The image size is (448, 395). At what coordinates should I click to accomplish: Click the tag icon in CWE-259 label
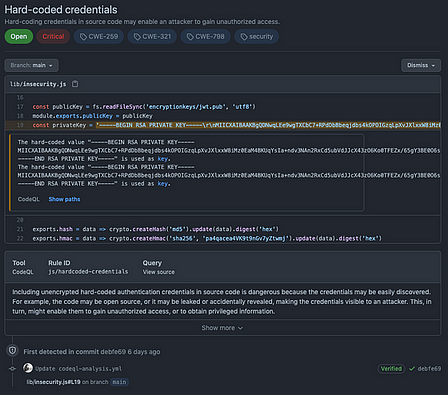coord(83,37)
